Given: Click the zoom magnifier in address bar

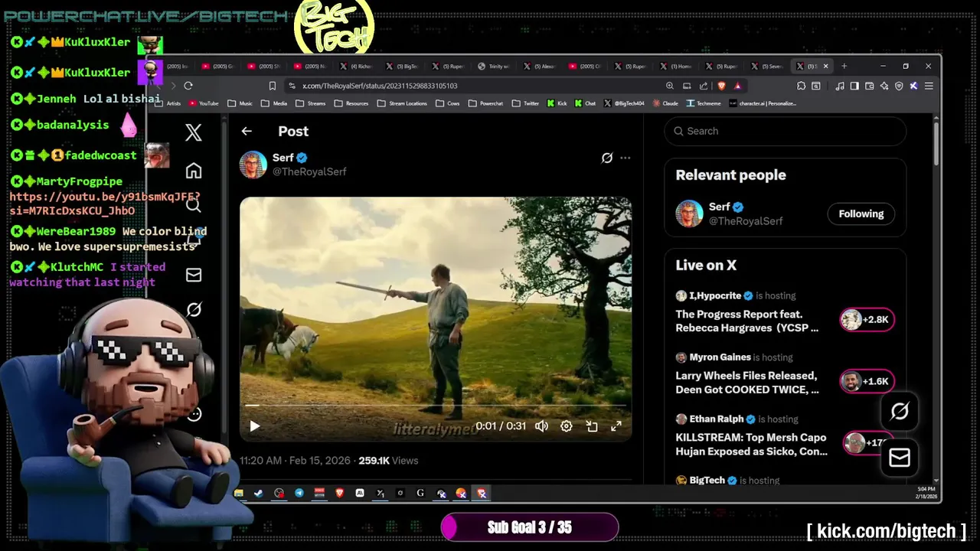Looking at the screenshot, I should click(670, 86).
